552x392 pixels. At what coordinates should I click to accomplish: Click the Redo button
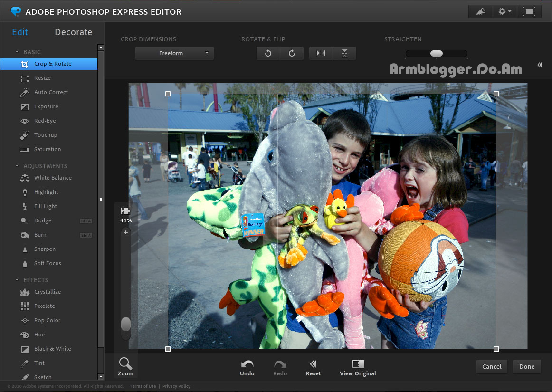click(x=280, y=368)
